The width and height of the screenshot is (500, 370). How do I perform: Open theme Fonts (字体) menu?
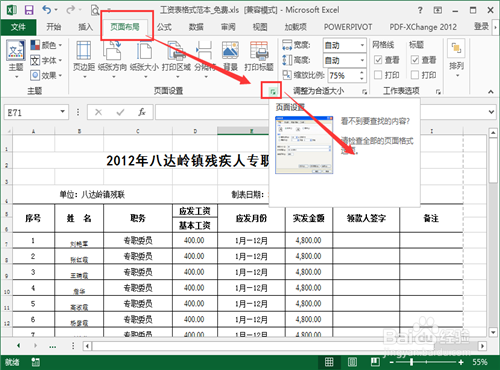click(46, 60)
